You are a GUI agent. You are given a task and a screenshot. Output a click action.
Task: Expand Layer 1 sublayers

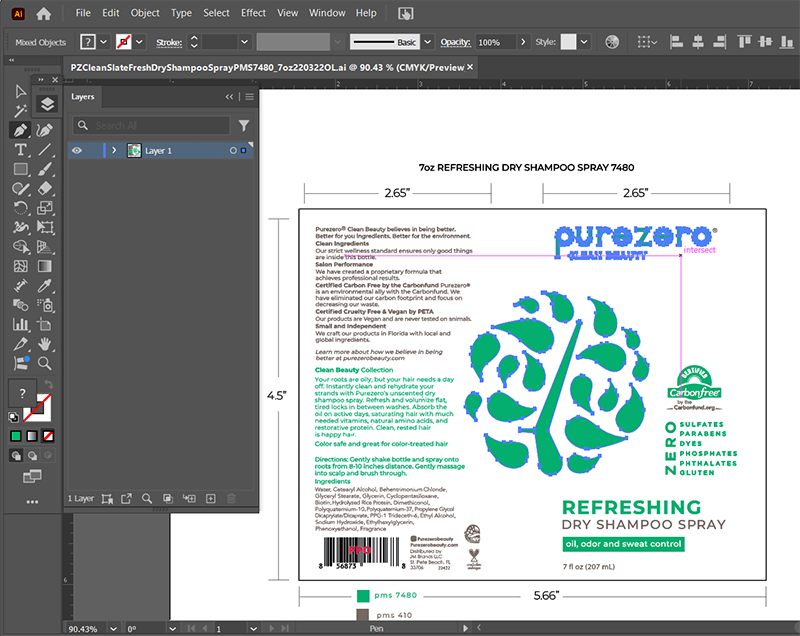[114, 150]
